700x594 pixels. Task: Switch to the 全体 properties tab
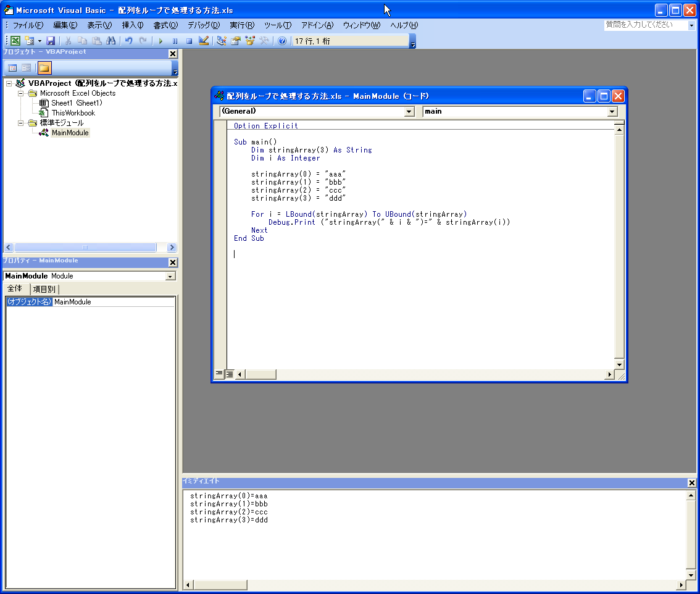(x=15, y=288)
